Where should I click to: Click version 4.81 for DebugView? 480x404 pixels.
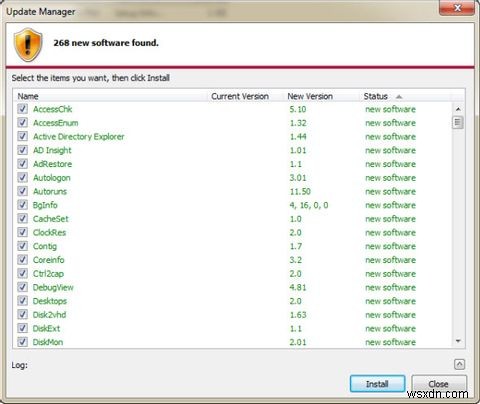click(x=298, y=287)
